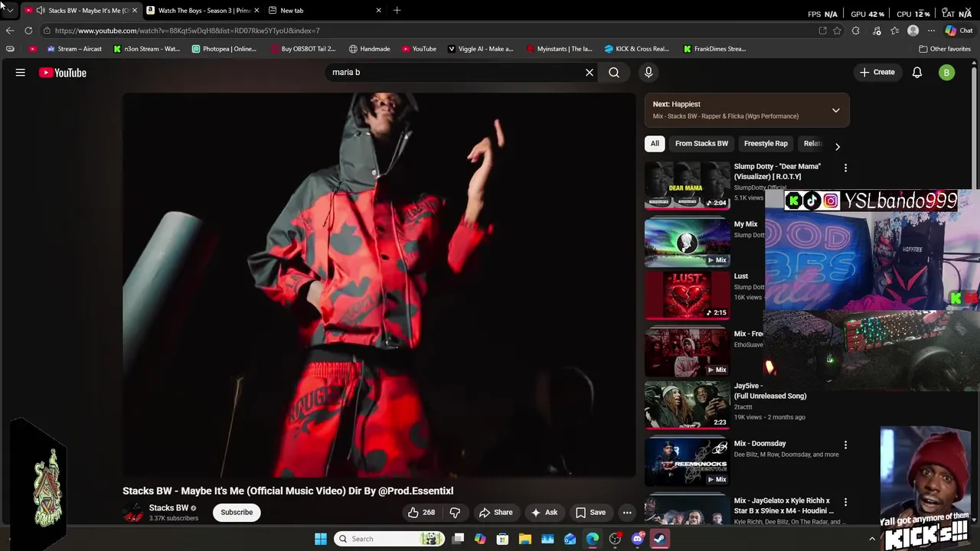Open Microsoft Store from taskbar
Viewport: 980px width, 551px height.
[502, 539]
